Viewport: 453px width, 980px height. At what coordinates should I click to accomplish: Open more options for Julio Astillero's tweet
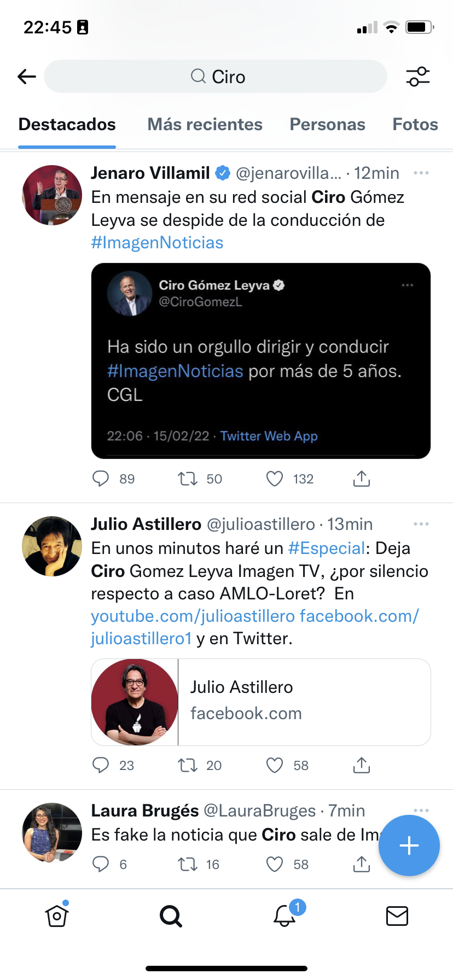pos(421,524)
